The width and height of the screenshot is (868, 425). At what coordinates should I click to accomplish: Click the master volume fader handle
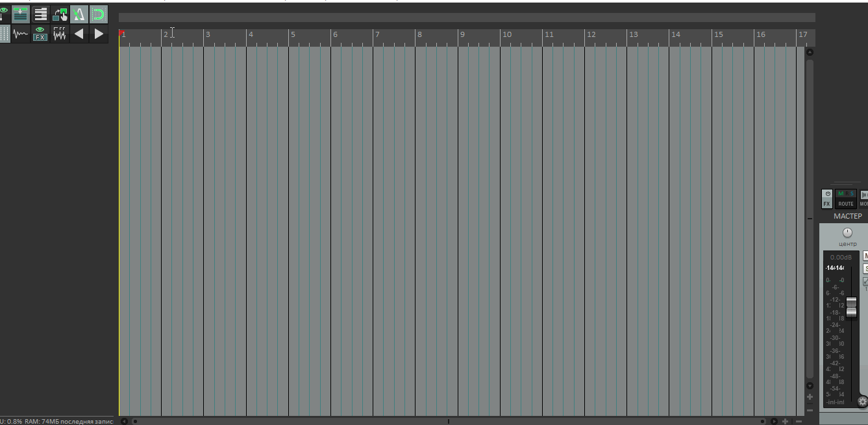[x=851, y=307]
